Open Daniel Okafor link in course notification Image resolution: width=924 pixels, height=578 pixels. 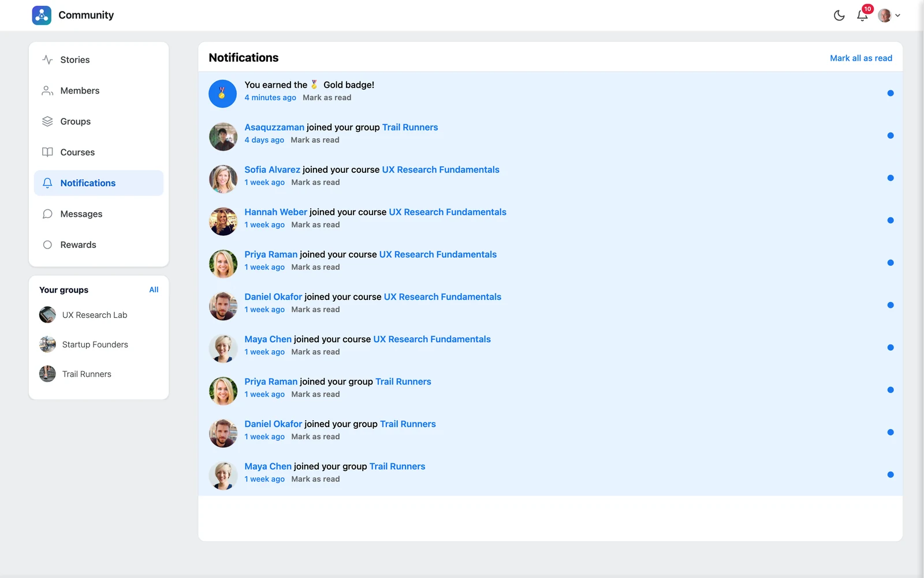[273, 297]
